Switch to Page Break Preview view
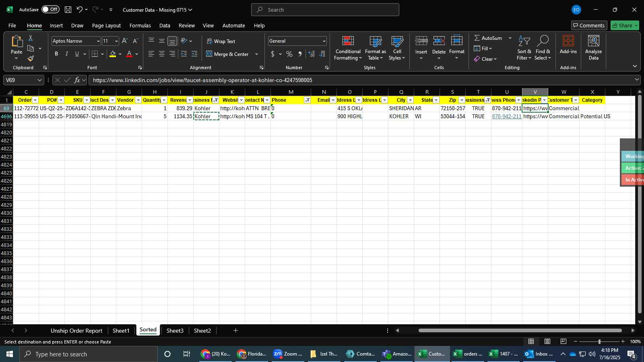Screen dimensions: 644x362 click(563, 341)
